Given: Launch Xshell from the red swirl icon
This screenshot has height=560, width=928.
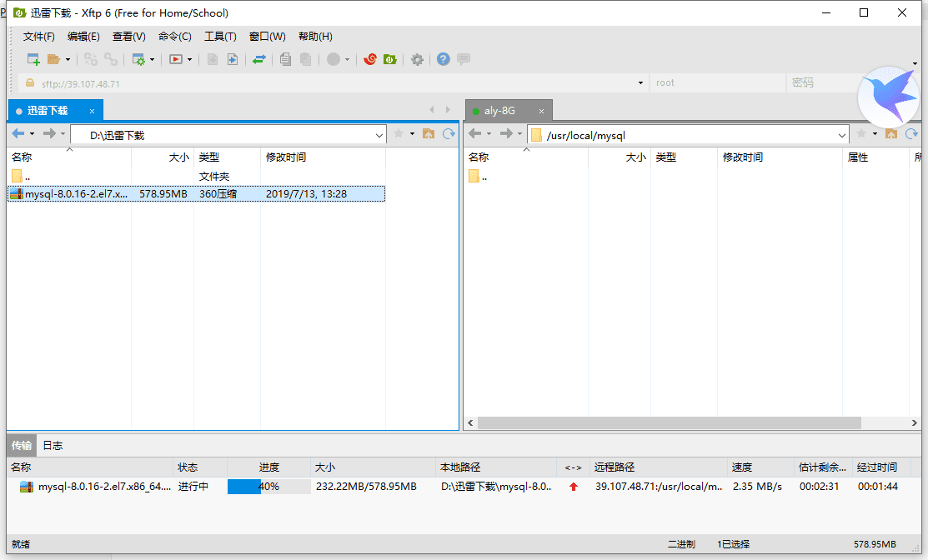Looking at the screenshot, I should (370, 59).
